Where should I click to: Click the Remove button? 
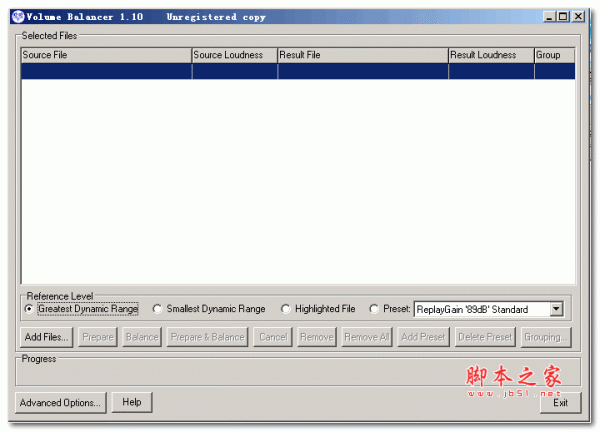pyautogui.click(x=317, y=337)
